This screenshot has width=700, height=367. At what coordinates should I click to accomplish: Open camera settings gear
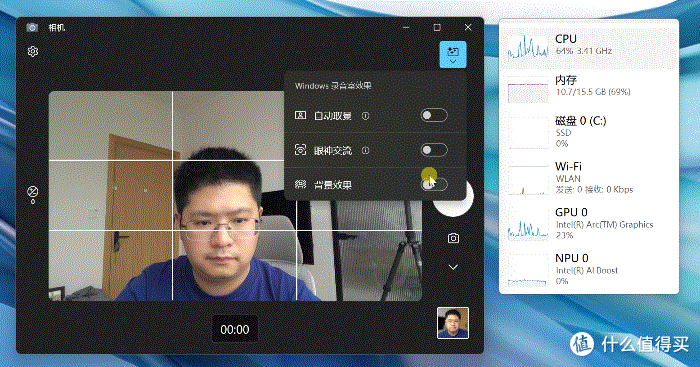click(33, 52)
